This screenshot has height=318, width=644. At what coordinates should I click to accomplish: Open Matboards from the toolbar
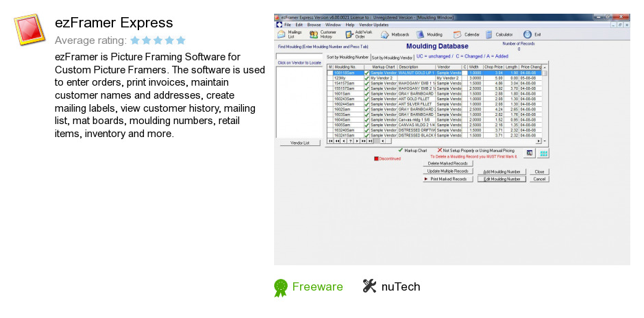(x=395, y=34)
